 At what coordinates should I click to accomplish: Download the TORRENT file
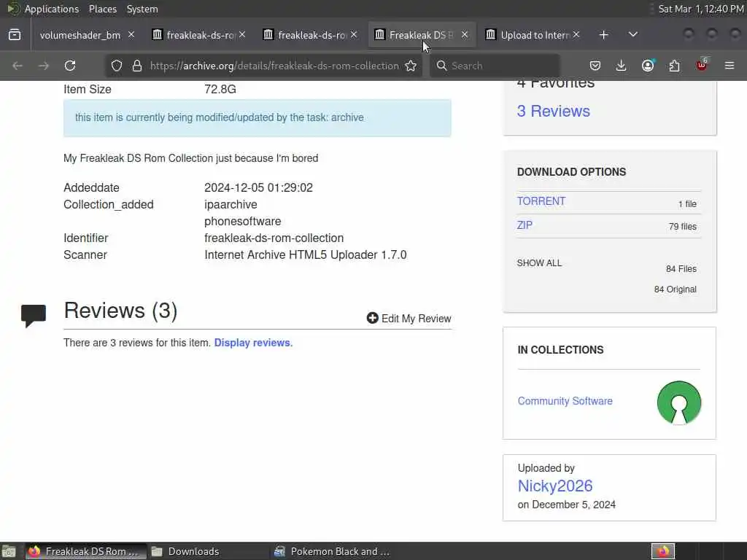click(541, 201)
